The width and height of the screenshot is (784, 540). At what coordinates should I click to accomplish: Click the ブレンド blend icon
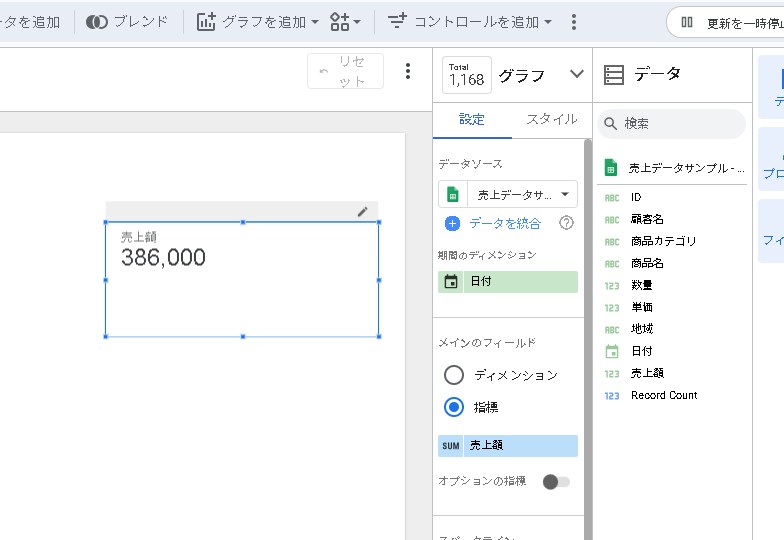(97, 22)
